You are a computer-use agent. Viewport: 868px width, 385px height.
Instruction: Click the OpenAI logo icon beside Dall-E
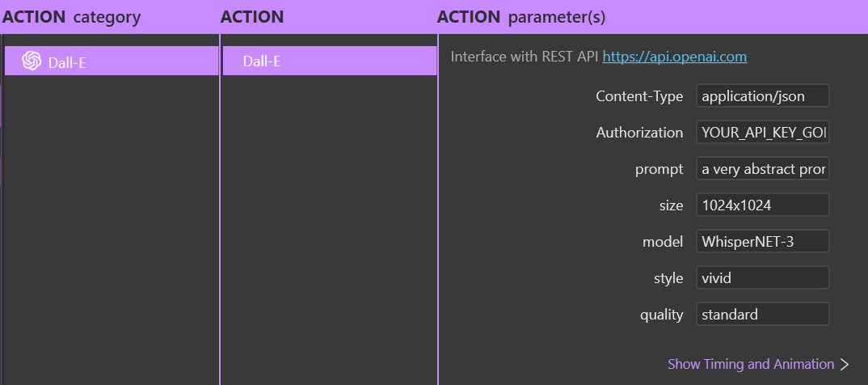tap(32, 61)
